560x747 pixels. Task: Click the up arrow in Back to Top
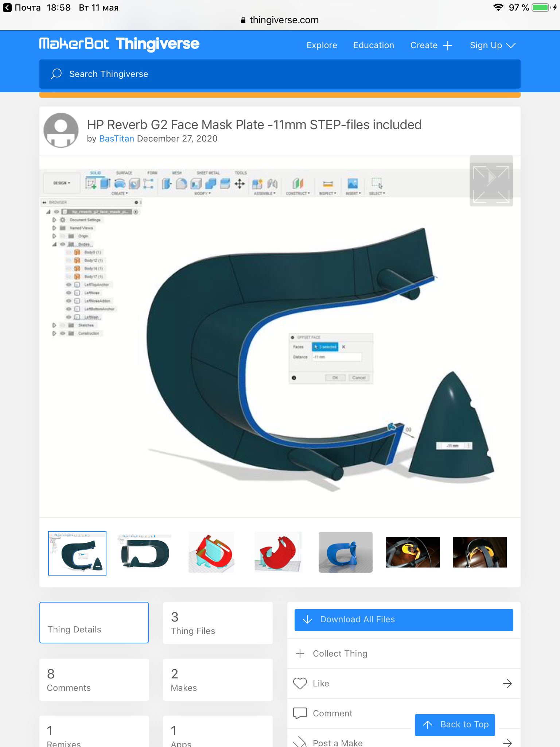[x=428, y=725]
